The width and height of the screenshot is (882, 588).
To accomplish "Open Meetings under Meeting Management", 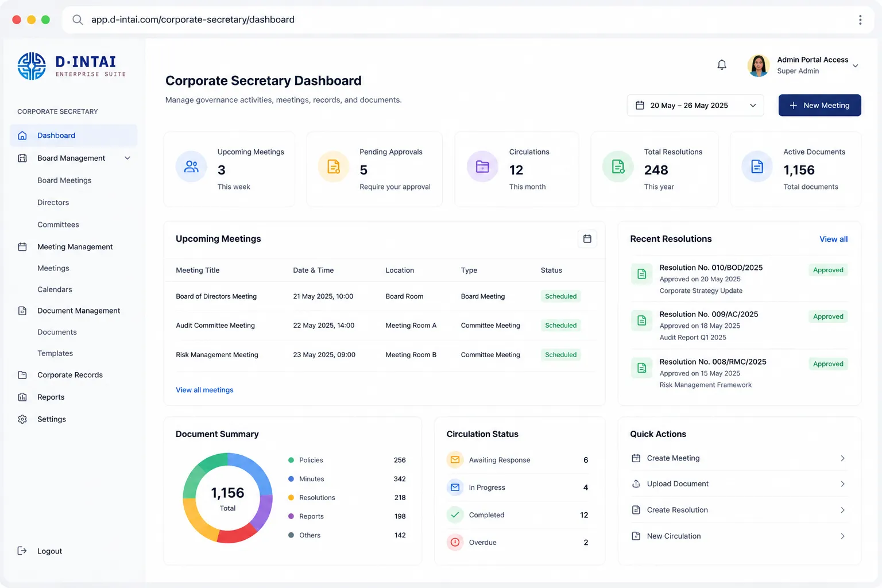I will click(53, 268).
